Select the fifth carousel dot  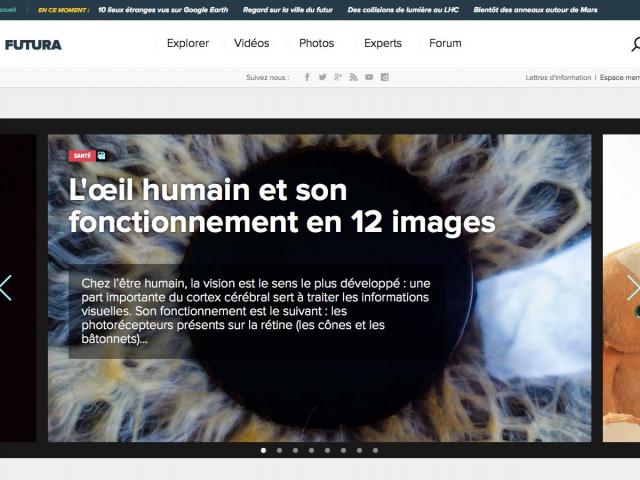click(x=327, y=451)
